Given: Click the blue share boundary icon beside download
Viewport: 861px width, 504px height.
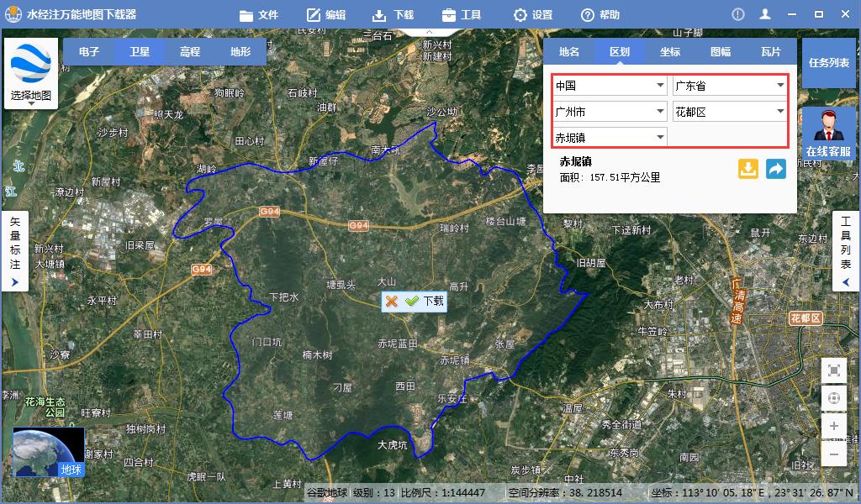Looking at the screenshot, I should click(775, 169).
